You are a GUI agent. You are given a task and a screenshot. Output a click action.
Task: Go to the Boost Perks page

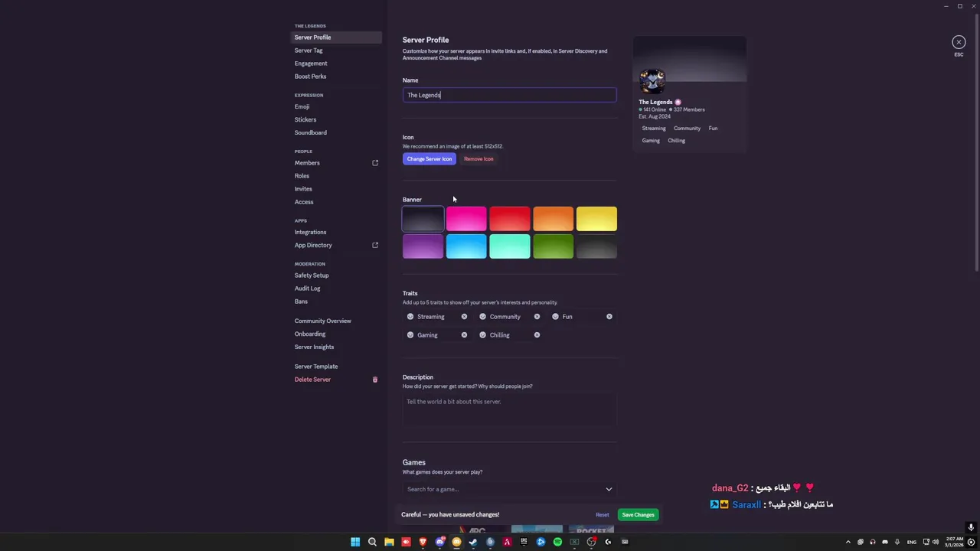310,77
